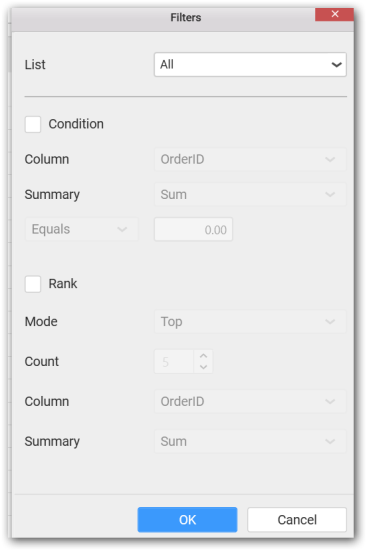The height and width of the screenshot is (551, 367).
Task: Open the Rank Column dropdown showing OrderID
Action: coord(250,401)
